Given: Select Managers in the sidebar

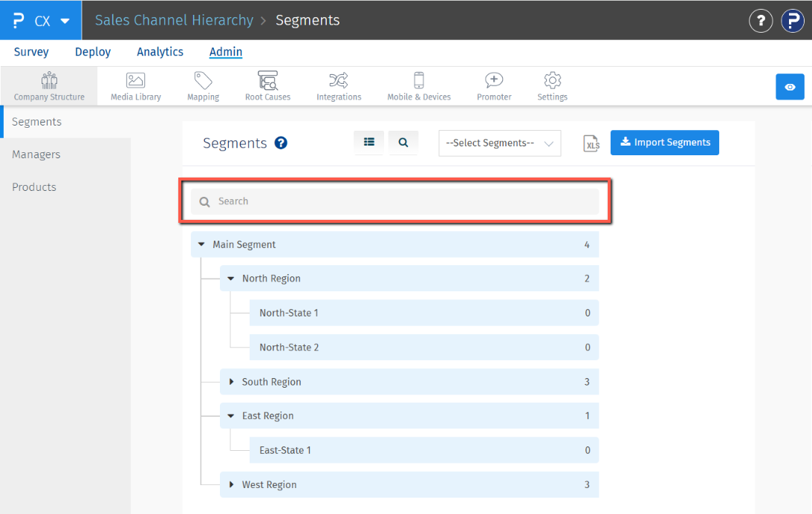Looking at the screenshot, I should (36, 154).
